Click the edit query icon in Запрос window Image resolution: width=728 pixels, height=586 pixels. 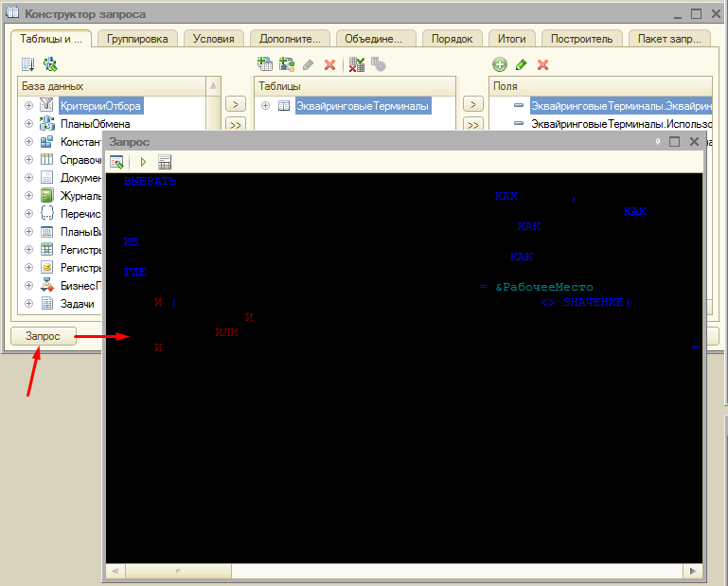pos(118,162)
